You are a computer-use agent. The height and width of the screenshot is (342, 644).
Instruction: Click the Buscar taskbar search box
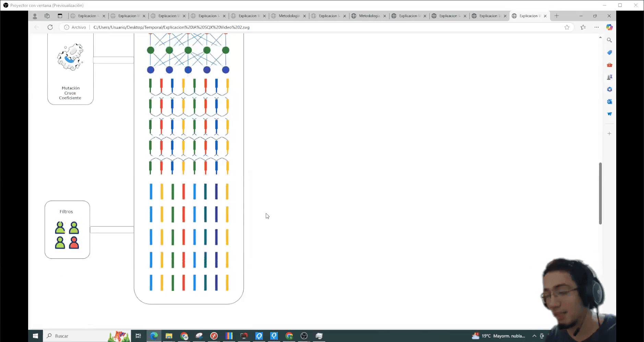point(87,336)
